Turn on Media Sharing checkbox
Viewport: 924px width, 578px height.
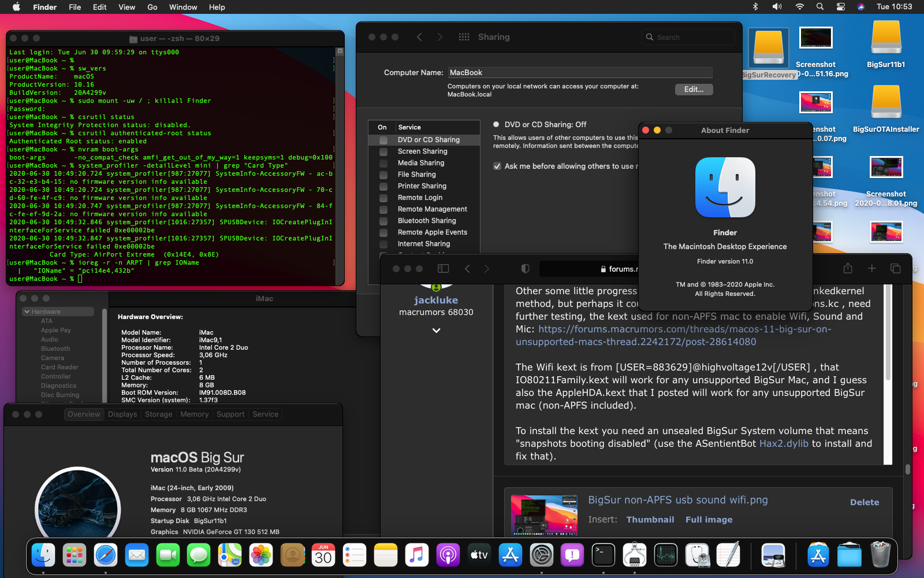click(383, 163)
